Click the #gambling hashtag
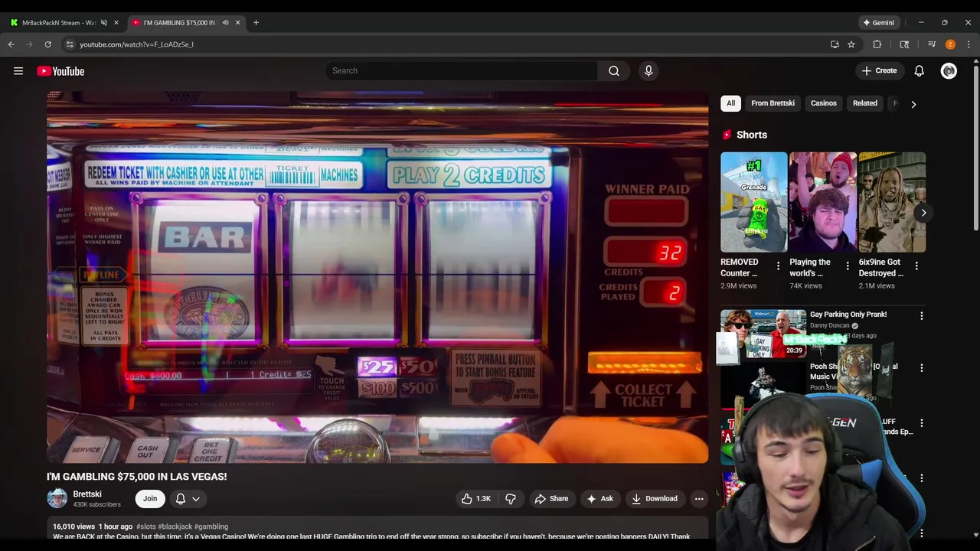The width and height of the screenshot is (980, 551). pyautogui.click(x=211, y=527)
